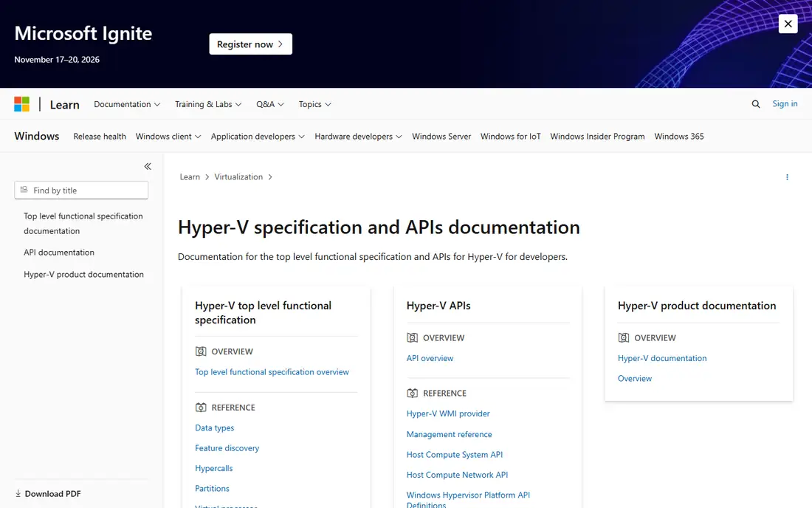Go to Learn home
Screen dimensions: 812x508
[x=65, y=105]
